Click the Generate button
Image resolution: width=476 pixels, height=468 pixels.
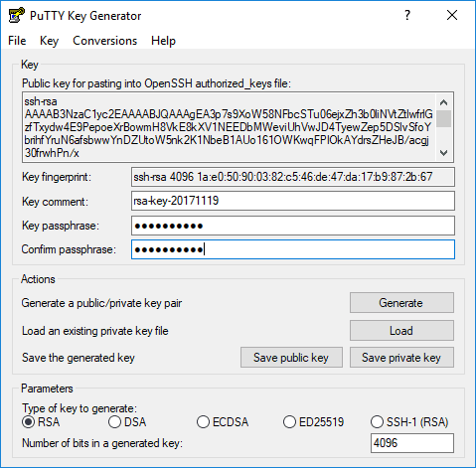point(401,302)
